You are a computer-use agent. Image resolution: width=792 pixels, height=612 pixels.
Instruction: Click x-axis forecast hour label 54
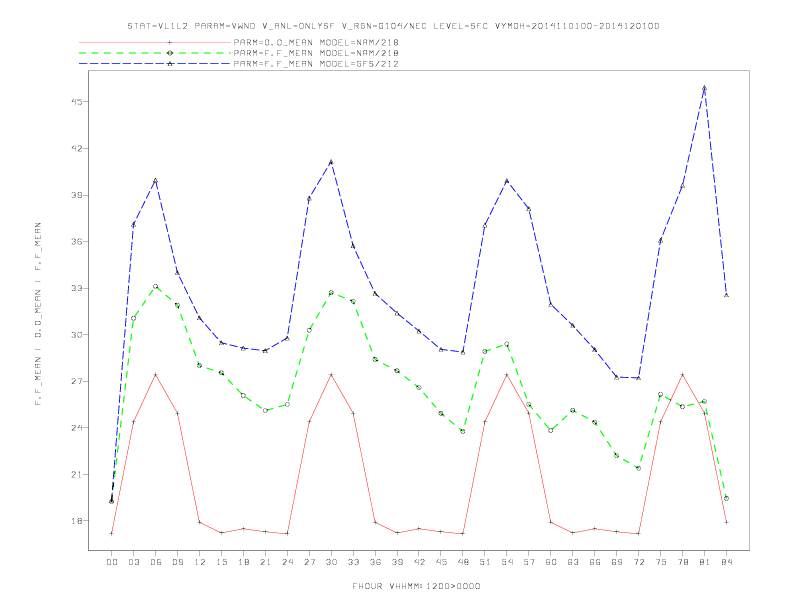coord(507,562)
